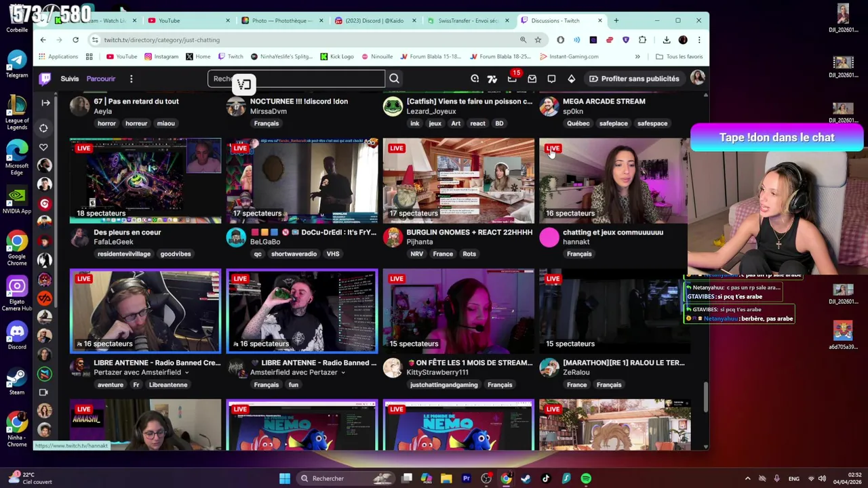Open Elgato Camera Hub desktop shortcut
868x488 pixels.
[17, 294]
